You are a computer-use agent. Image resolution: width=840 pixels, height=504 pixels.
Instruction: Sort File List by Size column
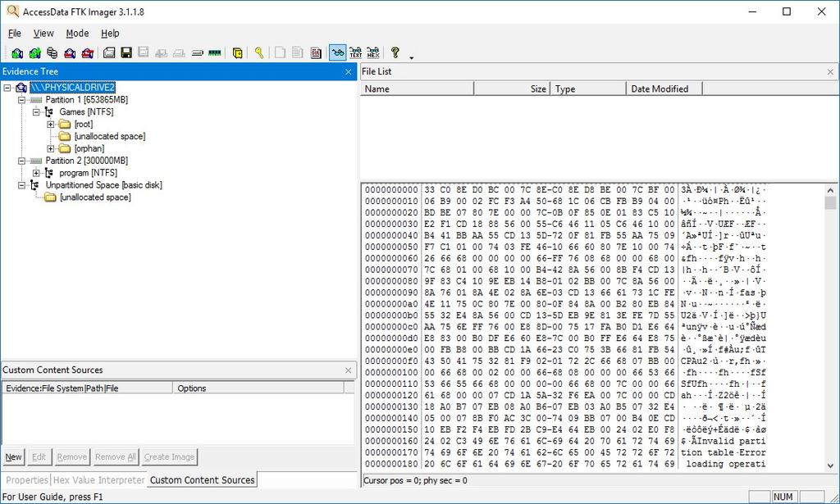pyautogui.click(x=512, y=89)
